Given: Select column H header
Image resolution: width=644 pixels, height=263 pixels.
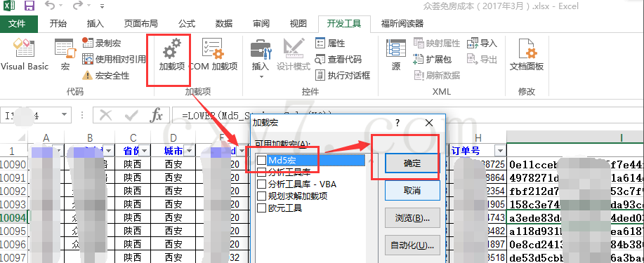Looking at the screenshot, I should coord(478,138).
